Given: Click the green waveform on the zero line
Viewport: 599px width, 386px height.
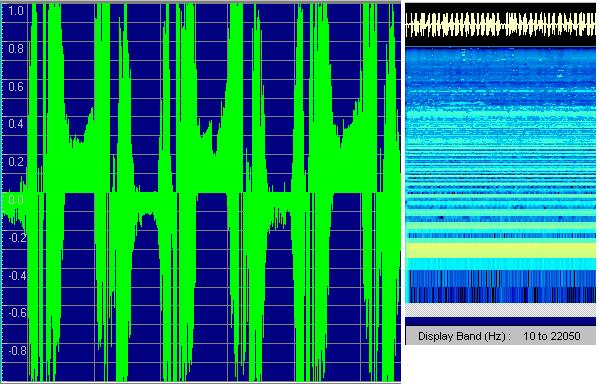Looking at the screenshot, I should pyautogui.click(x=202, y=193).
